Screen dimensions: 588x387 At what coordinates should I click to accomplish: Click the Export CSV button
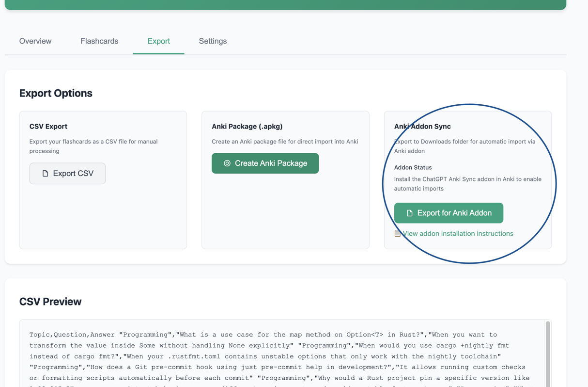pyautogui.click(x=67, y=174)
